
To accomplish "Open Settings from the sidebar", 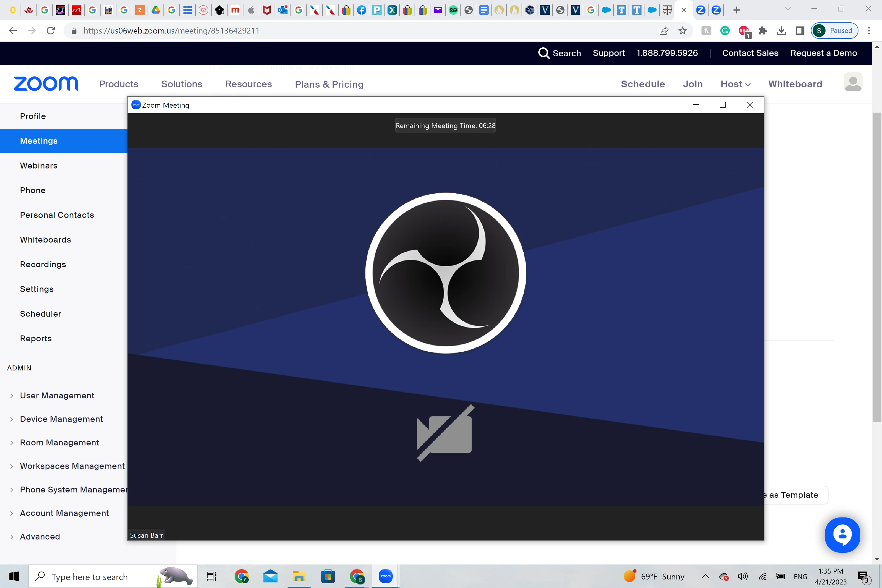I will pos(37,289).
